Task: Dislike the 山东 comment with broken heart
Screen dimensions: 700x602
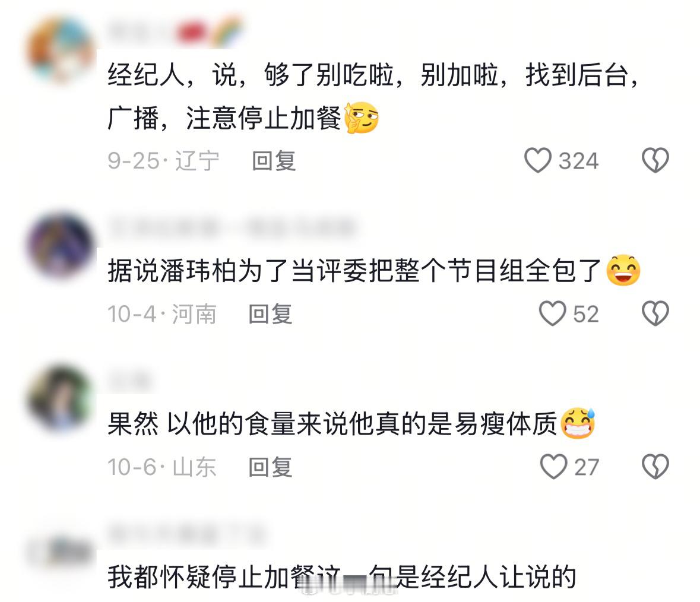Action: tap(655, 467)
